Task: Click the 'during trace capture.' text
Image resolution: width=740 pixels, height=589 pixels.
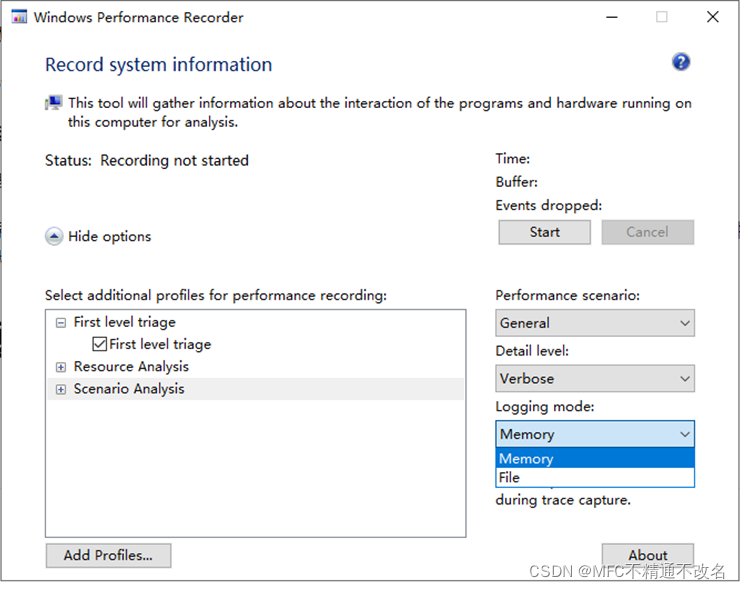Action: 563,500
